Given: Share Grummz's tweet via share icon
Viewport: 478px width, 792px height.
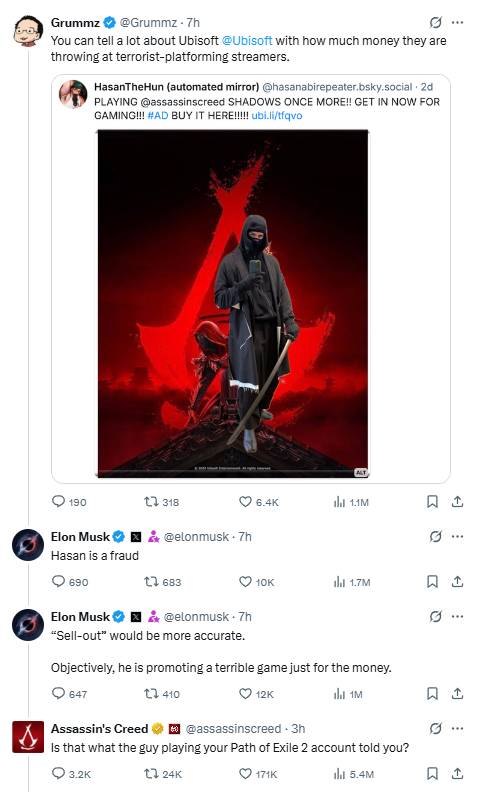Looking at the screenshot, I should (x=457, y=501).
